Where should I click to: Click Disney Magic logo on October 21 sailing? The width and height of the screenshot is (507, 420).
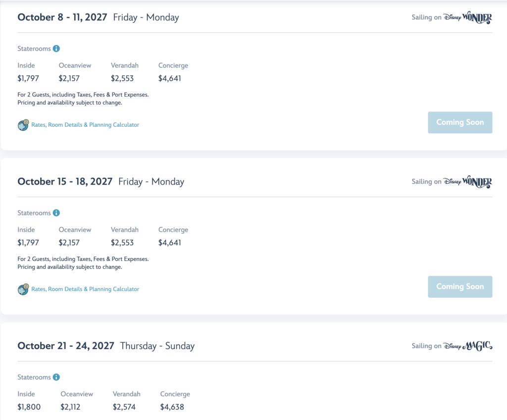click(467, 346)
